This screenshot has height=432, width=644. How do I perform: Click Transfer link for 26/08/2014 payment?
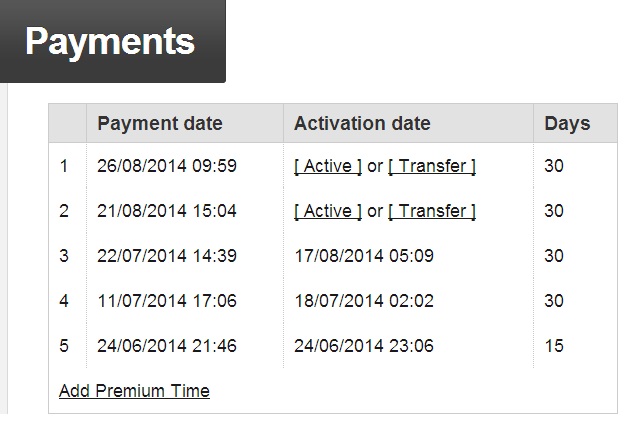(x=432, y=166)
